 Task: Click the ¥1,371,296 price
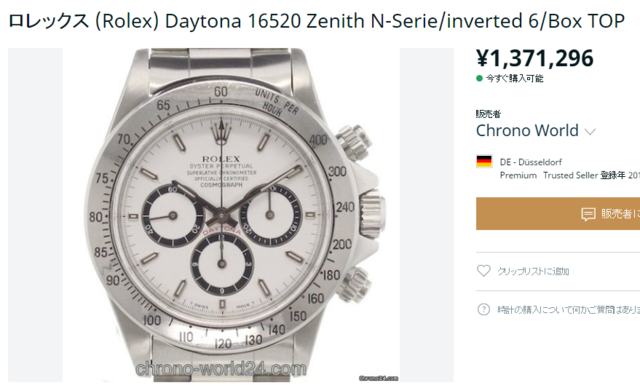[x=535, y=58]
